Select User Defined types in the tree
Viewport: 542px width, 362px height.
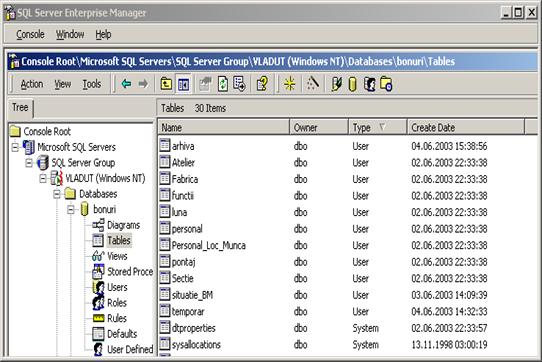130,349
